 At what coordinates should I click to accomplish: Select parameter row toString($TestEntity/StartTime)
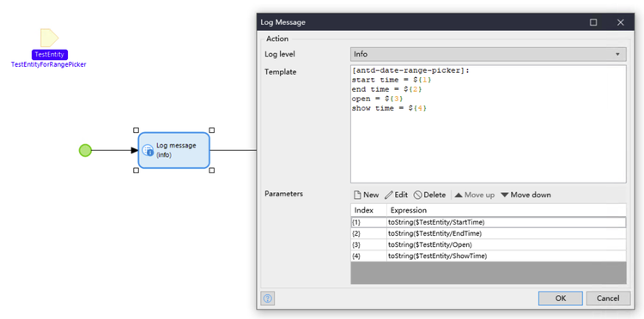(489, 222)
